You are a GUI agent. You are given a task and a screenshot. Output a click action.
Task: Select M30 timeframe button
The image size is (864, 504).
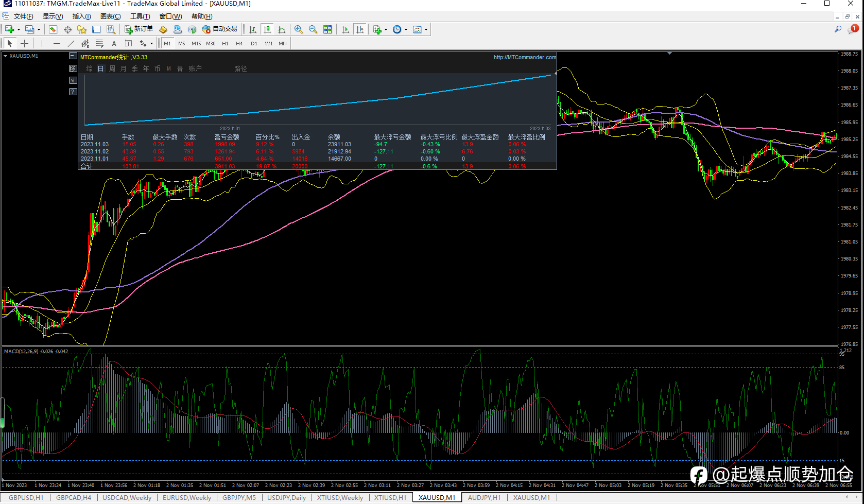211,43
